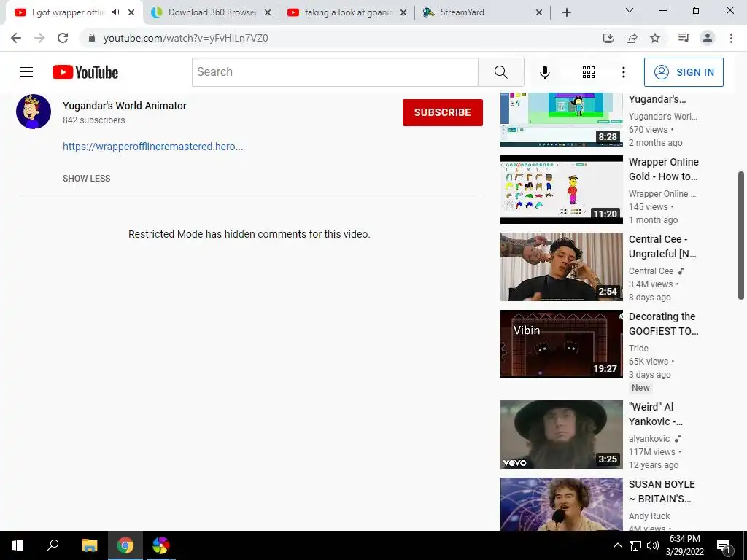
Task: Open Weird Al Yankovic video thumbnail
Action: (561, 435)
